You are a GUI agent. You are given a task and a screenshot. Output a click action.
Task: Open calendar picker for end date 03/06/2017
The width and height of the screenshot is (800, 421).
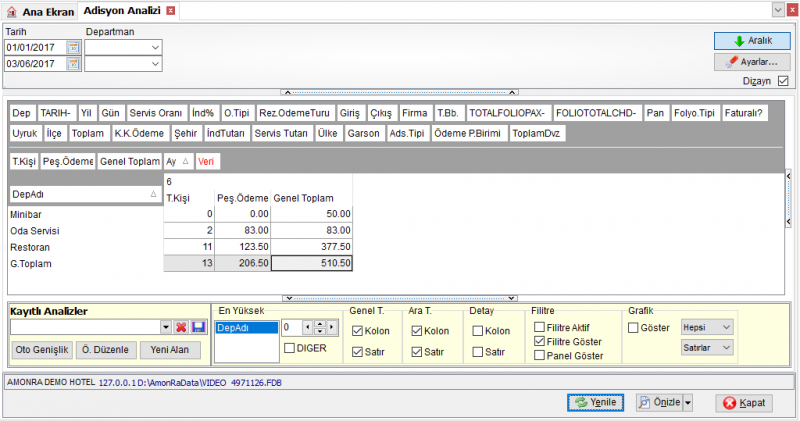(73, 64)
